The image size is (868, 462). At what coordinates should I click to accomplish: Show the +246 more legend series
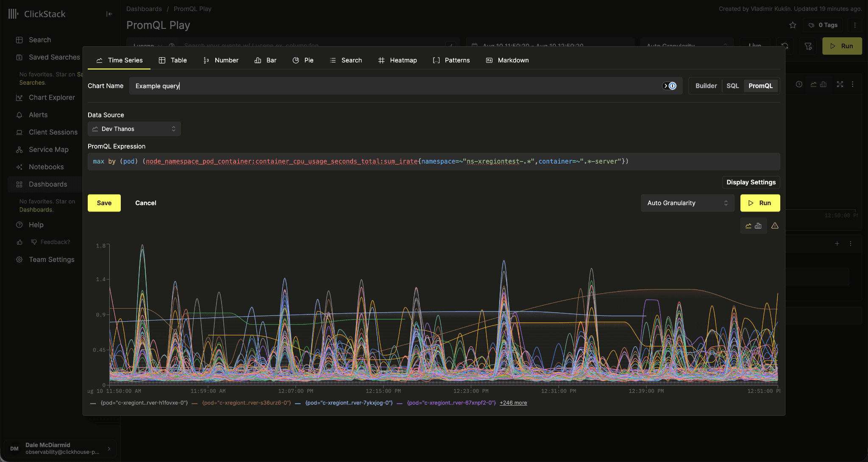(x=513, y=403)
